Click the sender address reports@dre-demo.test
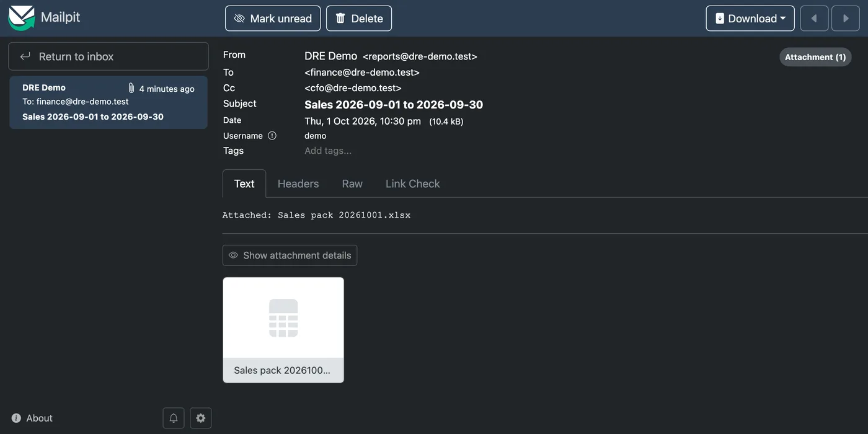Screen dimensions: 868x434 (x=420, y=56)
